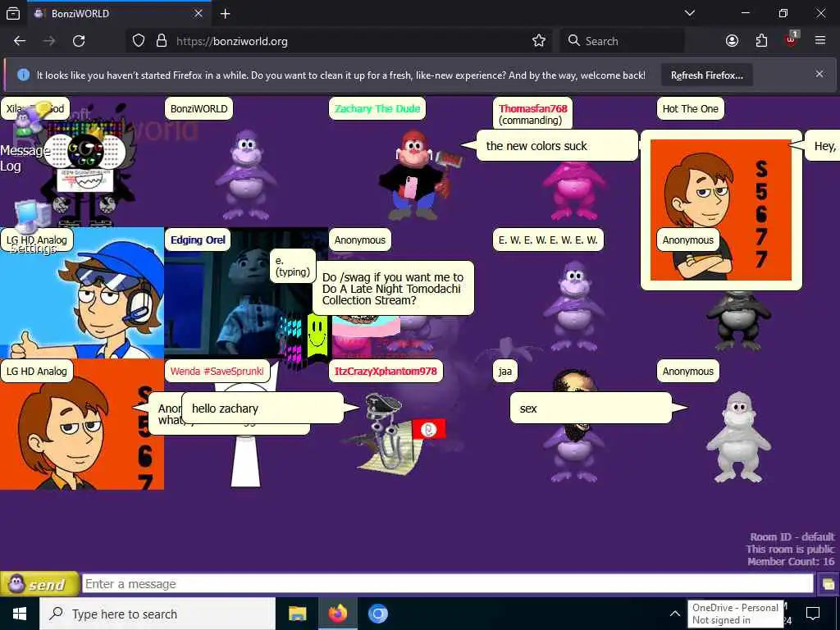This screenshot has height=630, width=840.
Task: Open the Settings computer icon
Action: pyautogui.click(x=32, y=225)
